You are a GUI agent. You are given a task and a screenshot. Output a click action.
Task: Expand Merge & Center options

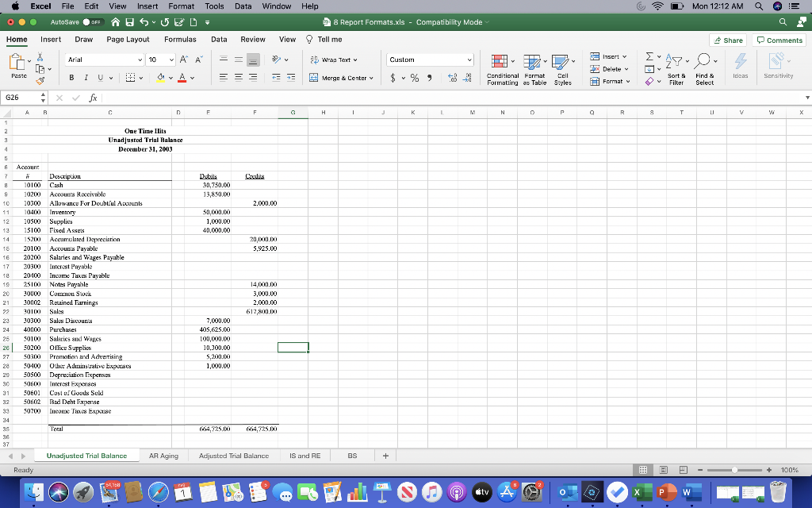click(371, 79)
